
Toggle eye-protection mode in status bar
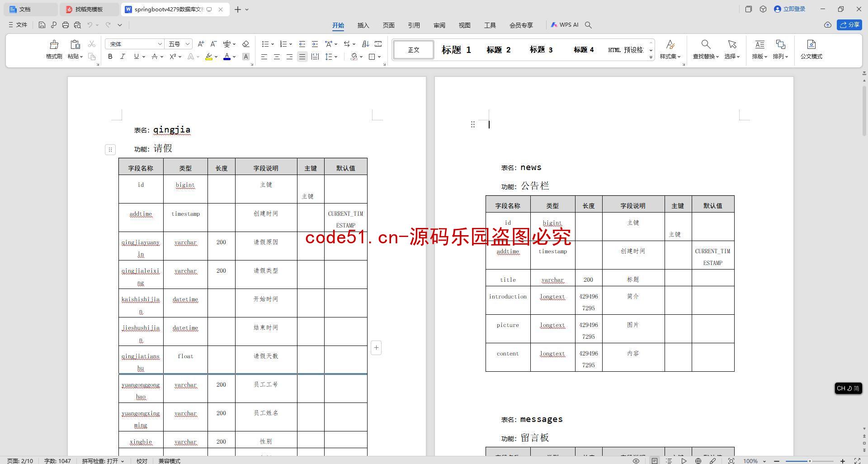coord(636,461)
